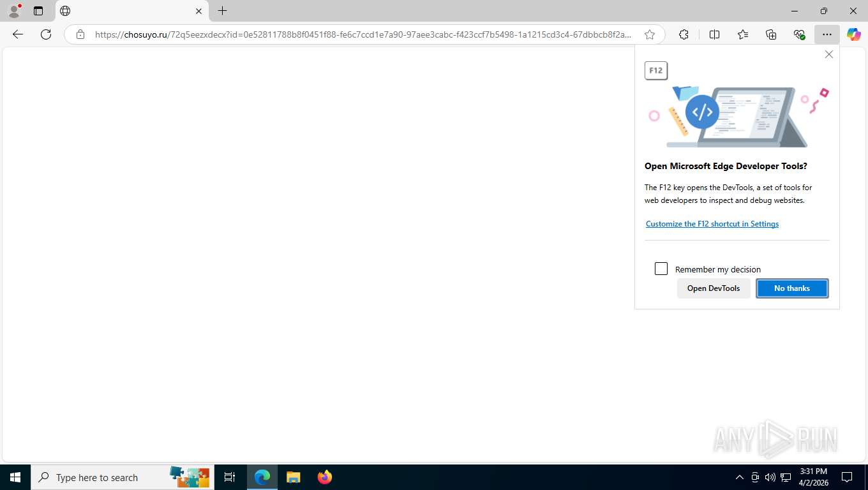The image size is (868, 490).
Task: Open Customize the F12 shortcut in Settings
Action: tap(712, 224)
